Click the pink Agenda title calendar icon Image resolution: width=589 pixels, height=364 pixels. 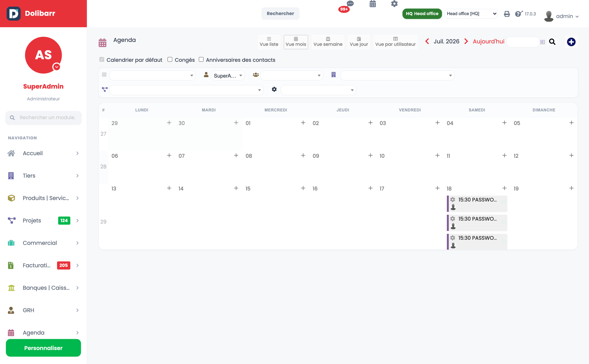[103, 43]
